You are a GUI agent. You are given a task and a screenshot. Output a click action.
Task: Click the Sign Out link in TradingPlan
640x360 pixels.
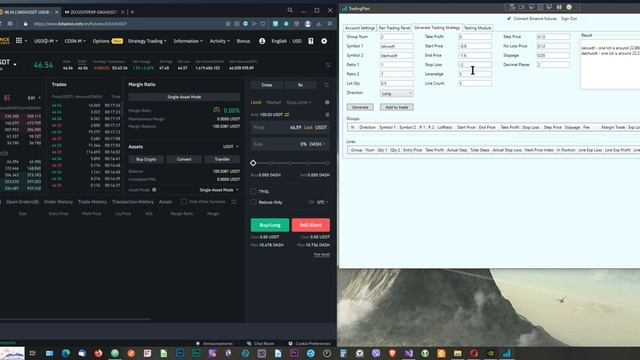pos(569,18)
